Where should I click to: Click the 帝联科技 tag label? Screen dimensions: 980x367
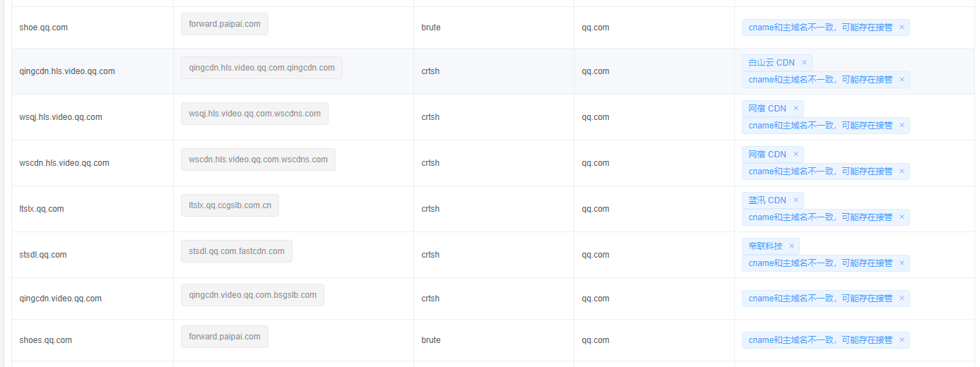click(766, 246)
